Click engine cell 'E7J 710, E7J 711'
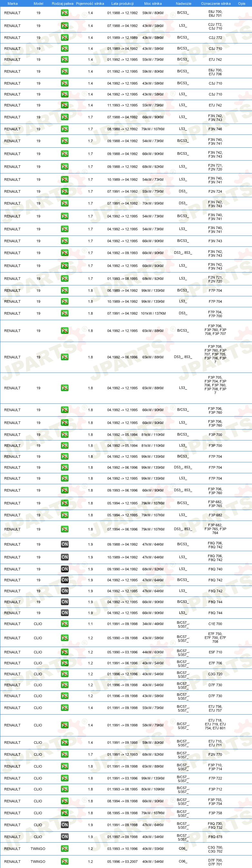This screenshot has width=252, height=868. (x=215, y=743)
